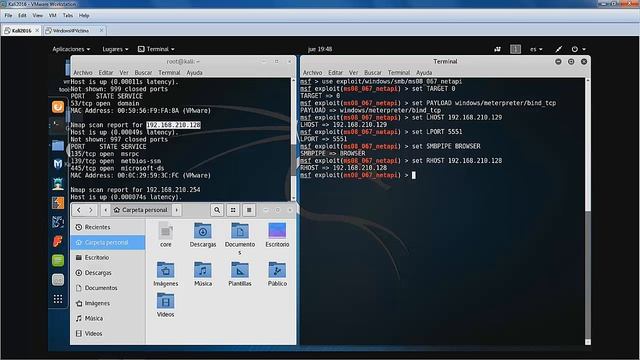
Task: Click set RHOST 192.168.210.128 command text
Action: (x=457, y=161)
